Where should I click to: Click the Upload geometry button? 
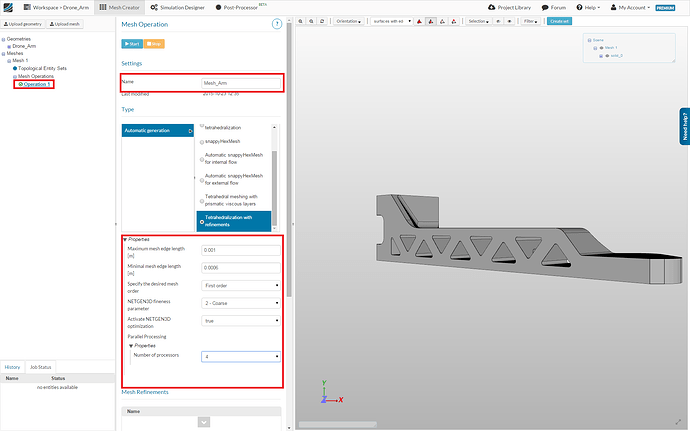point(23,22)
